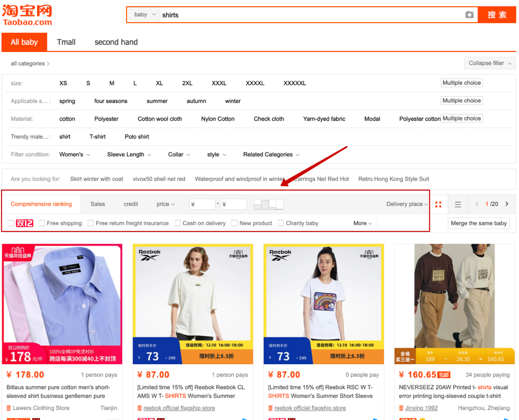519x420 pixels.
Task: Open Jinxing 1992 store link
Action: 421,408
